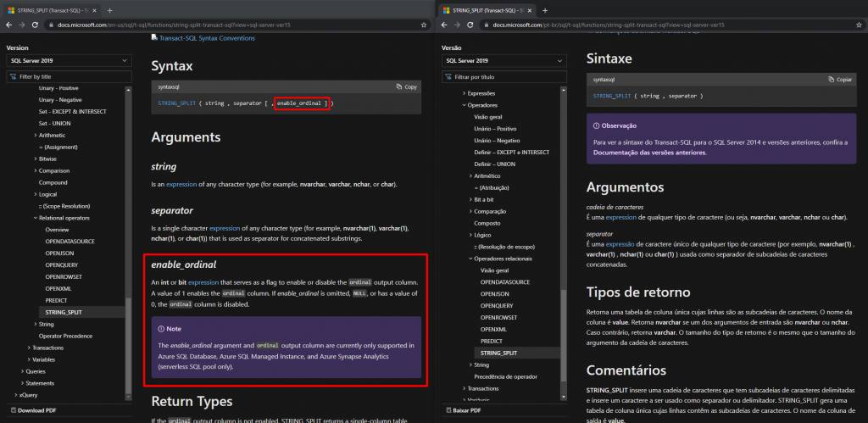Viewport: 868px width, 423px height.
Task: Select Precedência de operador tree item
Action: click(506, 376)
